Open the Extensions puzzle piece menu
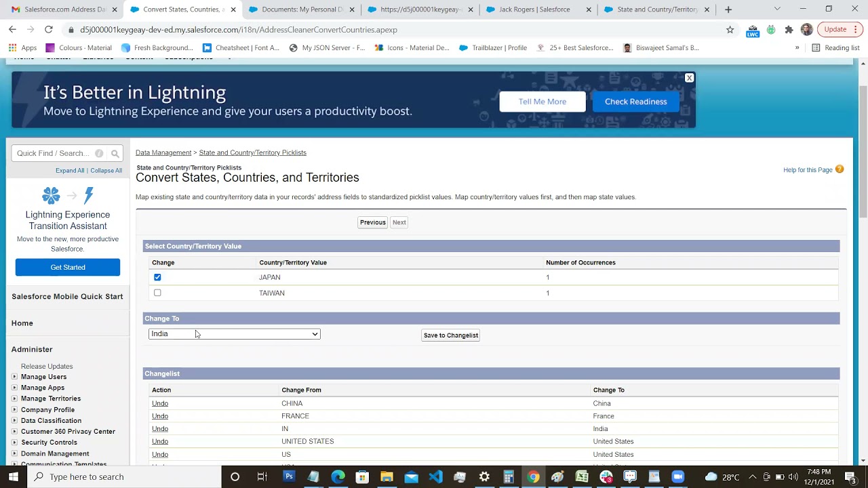The image size is (868, 488). (x=789, y=30)
